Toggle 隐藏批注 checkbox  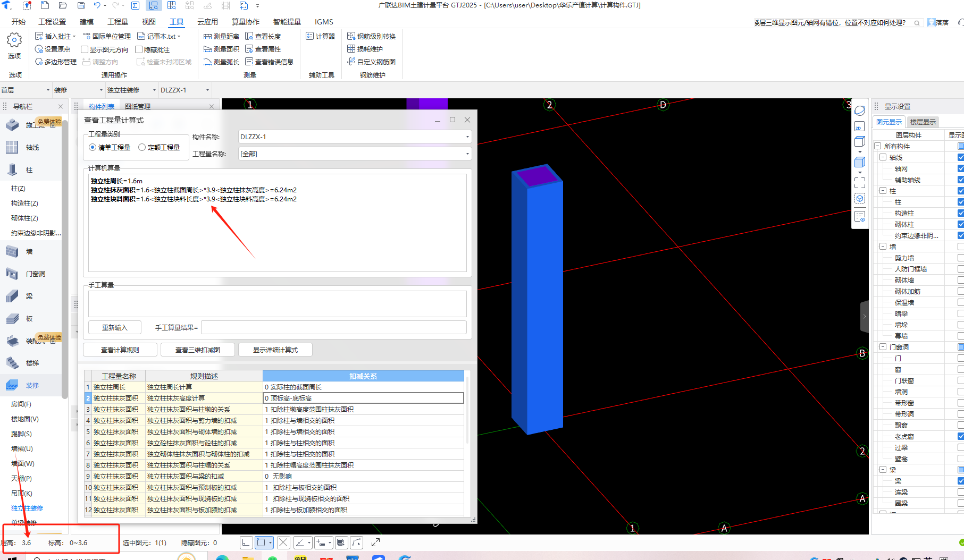pos(139,49)
